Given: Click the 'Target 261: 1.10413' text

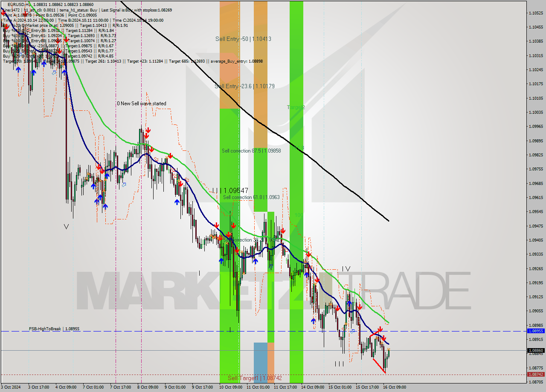Looking at the screenshot, I should click(x=103, y=61).
